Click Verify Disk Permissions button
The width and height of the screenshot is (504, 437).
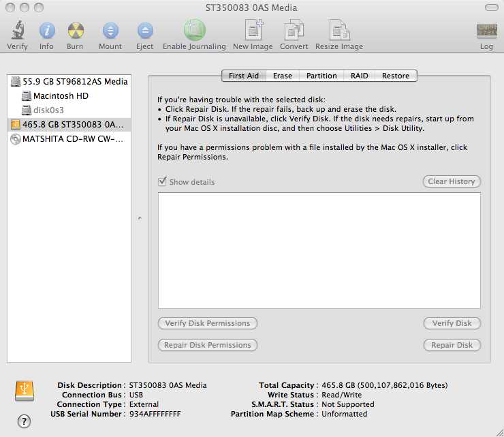tap(208, 323)
